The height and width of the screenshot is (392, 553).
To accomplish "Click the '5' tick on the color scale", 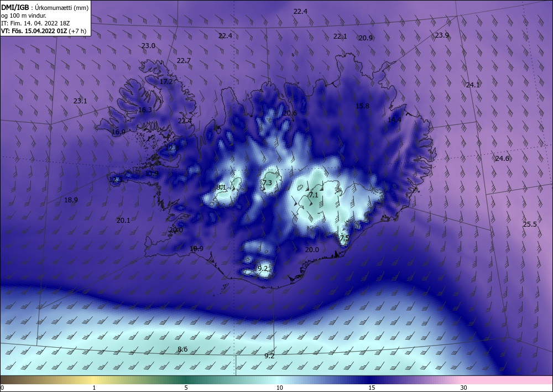I will click(x=186, y=388).
